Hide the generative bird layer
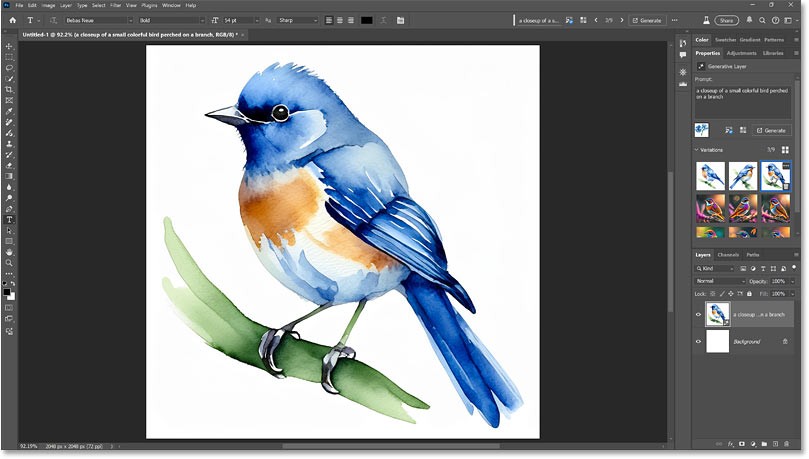This screenshot has height=459, width=809. 699,314
